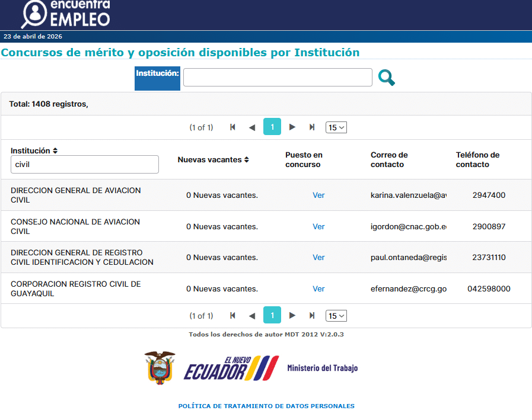Image resolution: width=532 pixels, height=420 pixels.
Task: Jump to last page in top paginator
Action: (x=312, y=127)
